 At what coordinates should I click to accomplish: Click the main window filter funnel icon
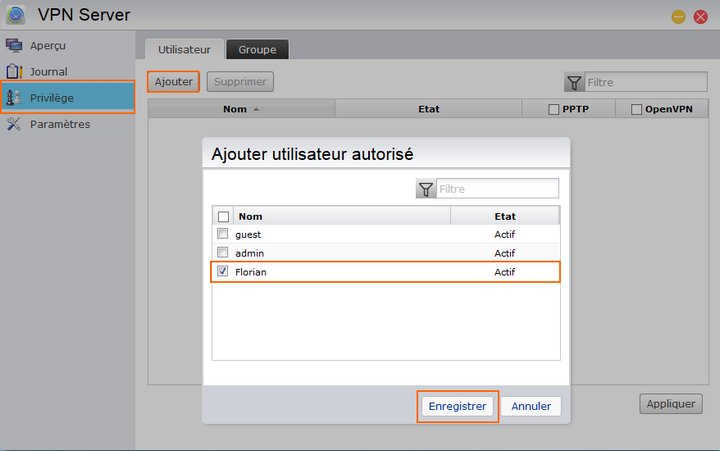[574, 82]
